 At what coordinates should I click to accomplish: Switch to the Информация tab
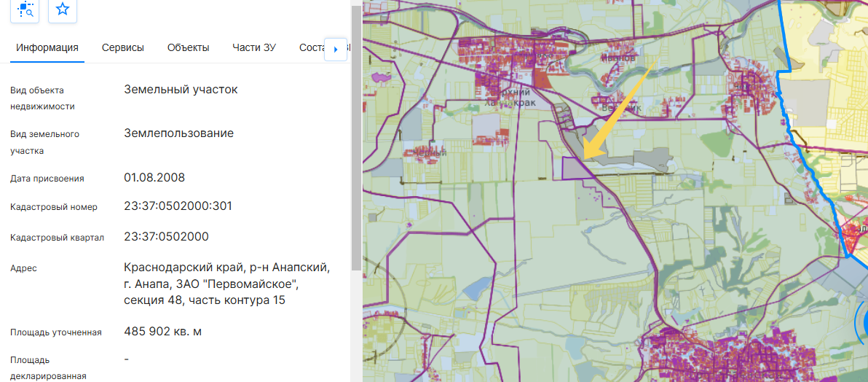47,48
